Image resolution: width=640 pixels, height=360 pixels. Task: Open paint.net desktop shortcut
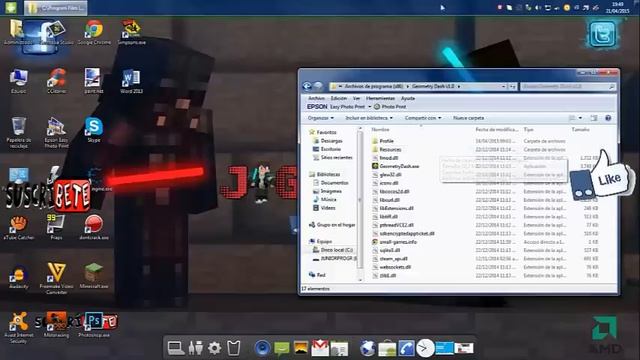(93, 81)
